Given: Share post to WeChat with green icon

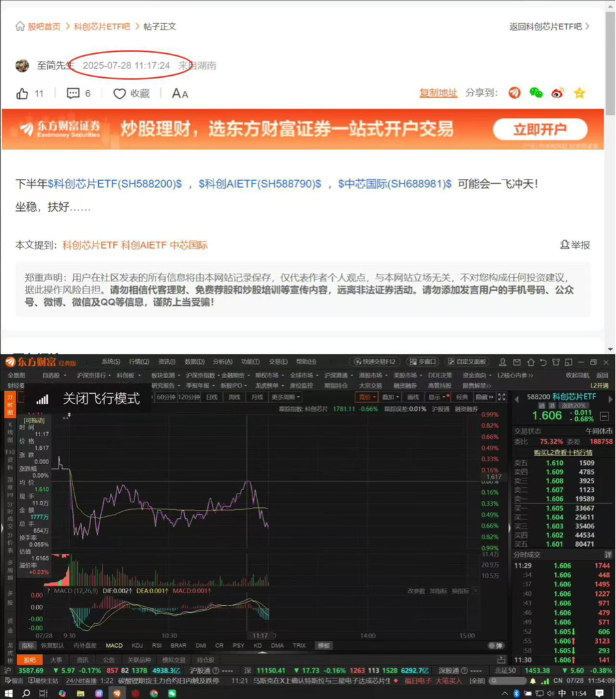Looking at the screenshot, I should click(536, 93).
